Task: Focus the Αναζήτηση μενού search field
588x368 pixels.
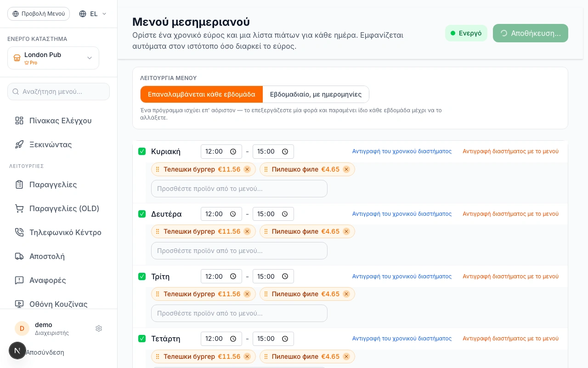Action: click(59, 92)
